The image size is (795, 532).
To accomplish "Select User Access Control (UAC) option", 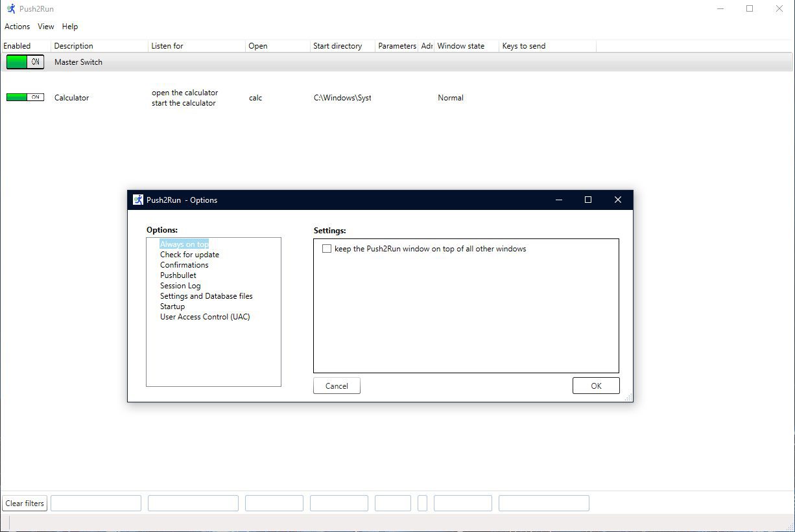I will pos(205,317).
